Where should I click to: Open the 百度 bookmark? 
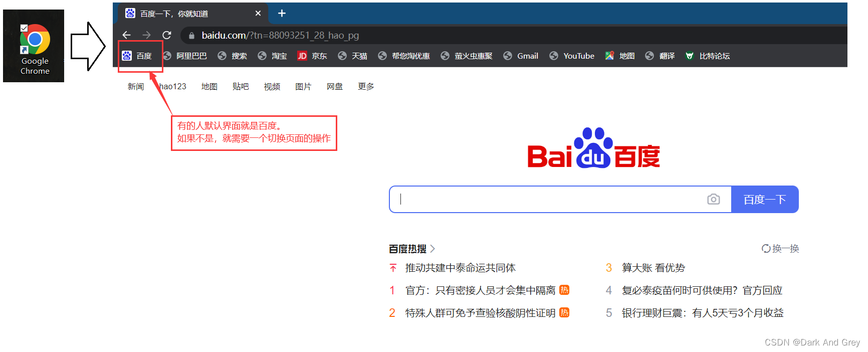tap(137, 56)
